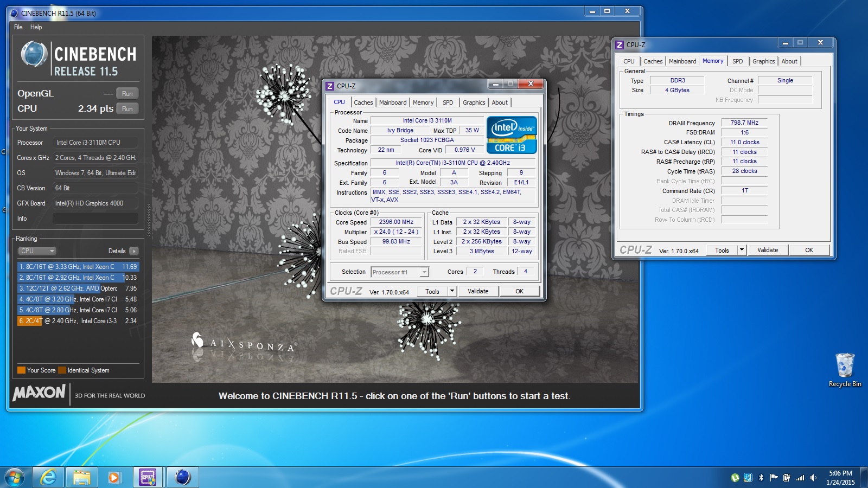Open the CPU ranking type dropdown

[x=37, y=251]
